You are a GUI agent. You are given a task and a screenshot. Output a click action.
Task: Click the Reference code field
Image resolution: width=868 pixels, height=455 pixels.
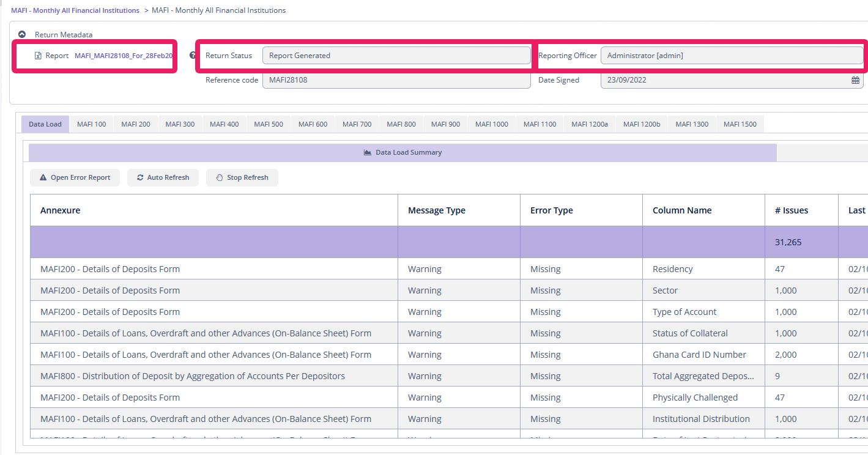click(396, 80)
